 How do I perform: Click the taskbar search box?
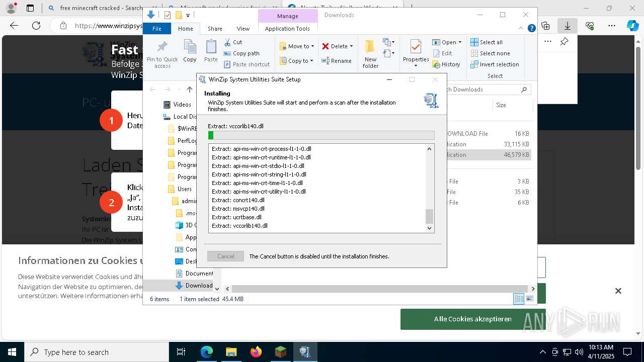(97, 352)
